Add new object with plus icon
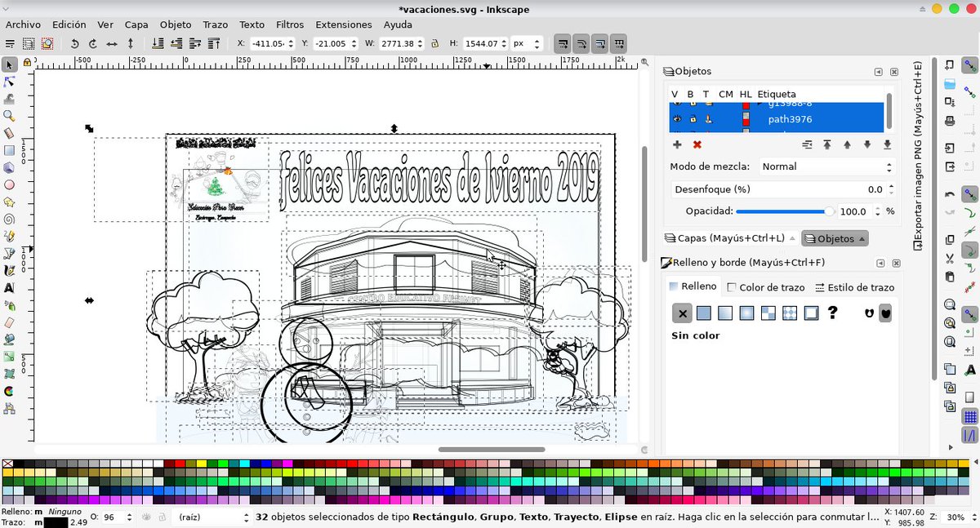The width and height of the screenshot is (980, 528). (677, 144)
